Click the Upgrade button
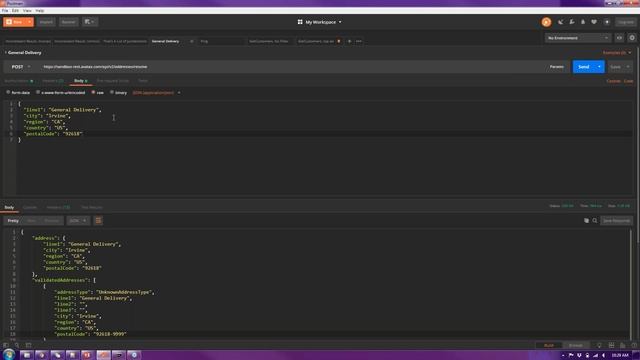The image size is (640, 360). (x=625, y=22)
